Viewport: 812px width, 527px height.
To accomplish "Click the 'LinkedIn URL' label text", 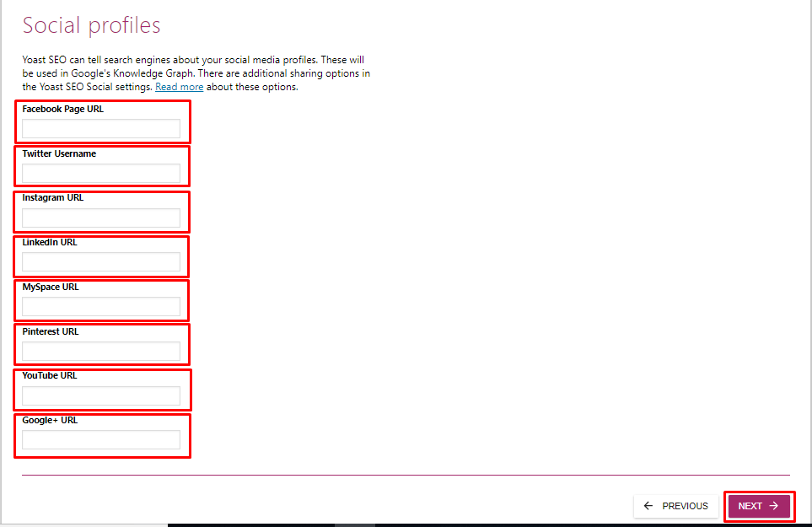I will pyautogui.click(x=50, y=242).
